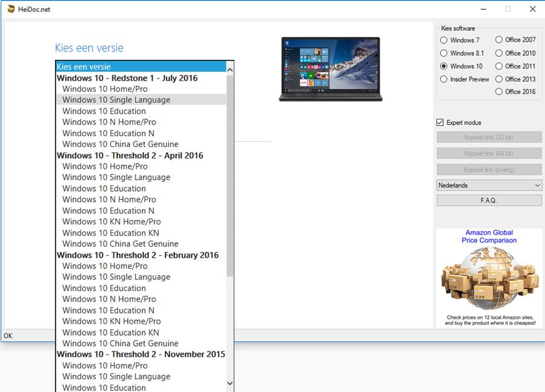Screen dimensions: 545x392
Task: Select the Windows 7 radio button
Action: click(x=443, y=40)
